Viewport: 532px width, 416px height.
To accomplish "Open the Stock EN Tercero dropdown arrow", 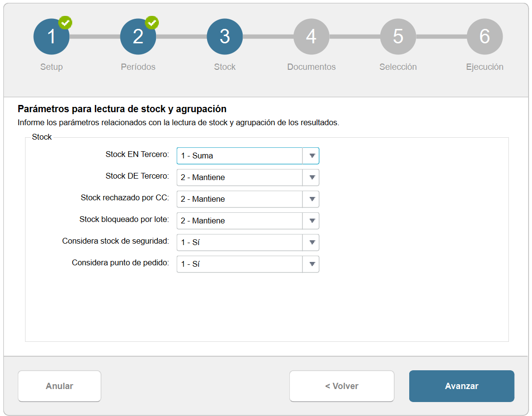I will [311, 156].
